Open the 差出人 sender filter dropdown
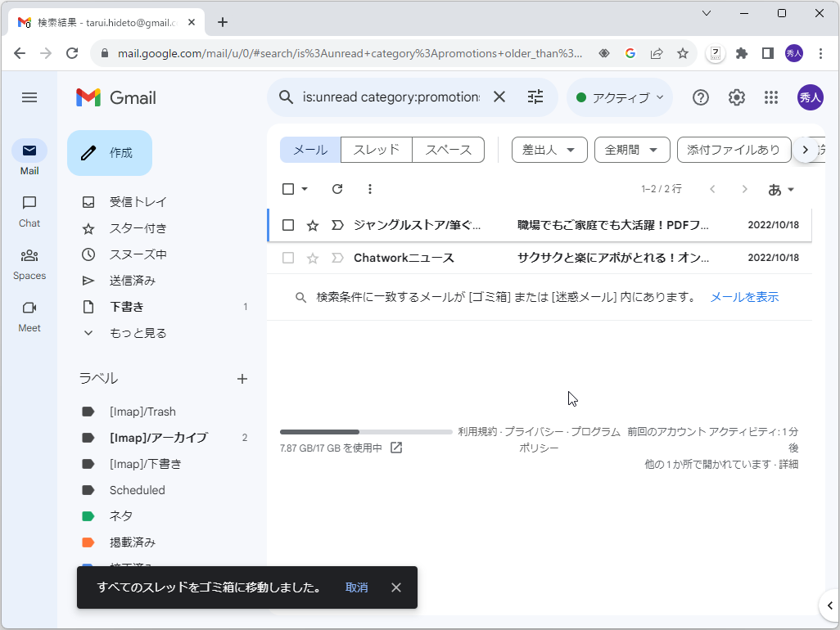This screenshot has height=630, width=840. [x=549, y=150]
